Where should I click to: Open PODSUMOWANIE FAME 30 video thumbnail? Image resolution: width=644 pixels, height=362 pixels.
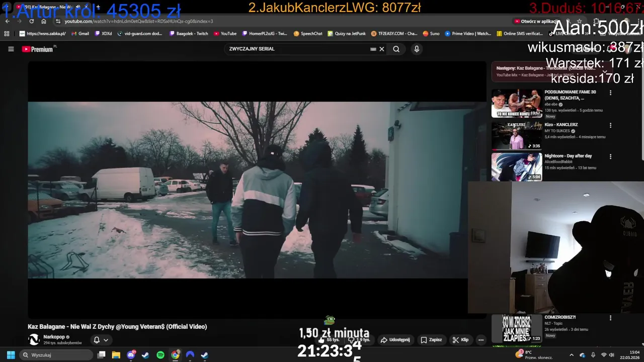[517, 103]
